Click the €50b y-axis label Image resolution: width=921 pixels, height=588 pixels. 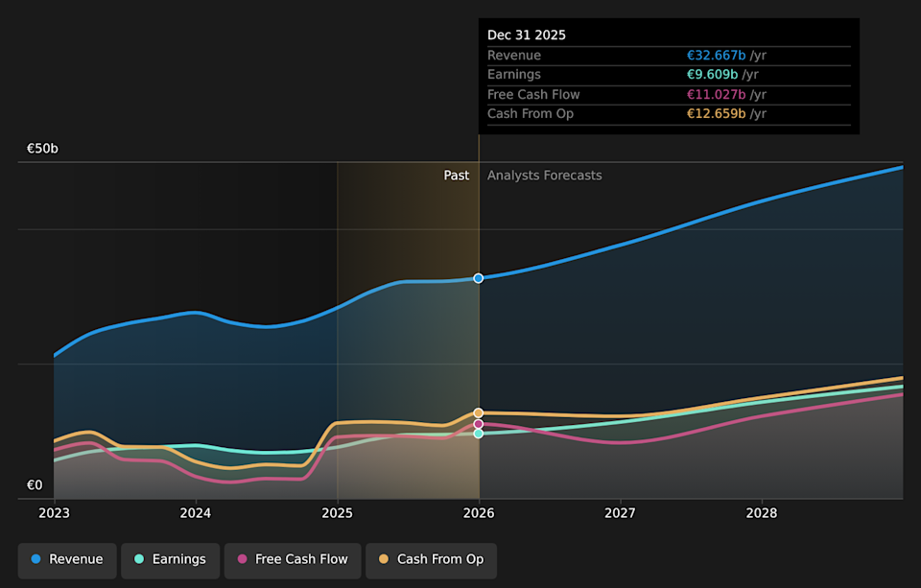(42, 149)
